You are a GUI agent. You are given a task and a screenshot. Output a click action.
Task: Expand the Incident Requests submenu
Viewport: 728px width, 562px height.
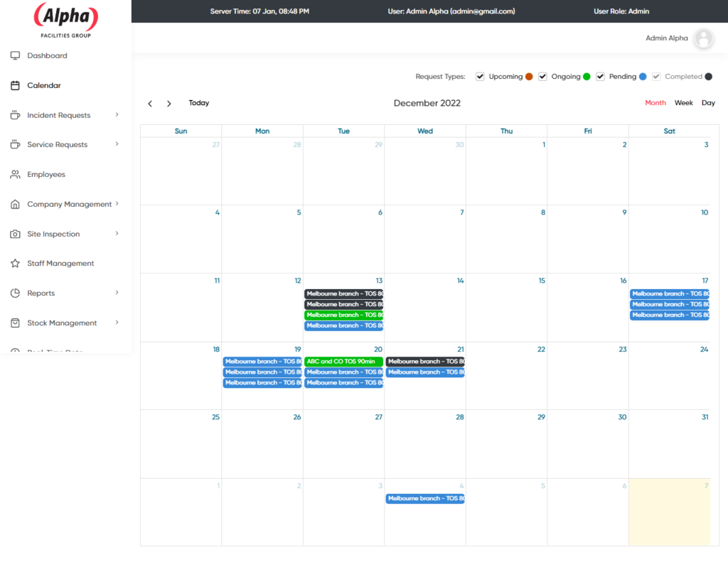117,115
